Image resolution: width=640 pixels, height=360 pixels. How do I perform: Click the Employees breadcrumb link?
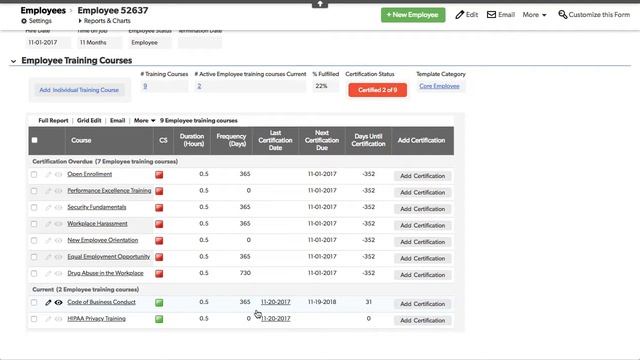point(43,10)
